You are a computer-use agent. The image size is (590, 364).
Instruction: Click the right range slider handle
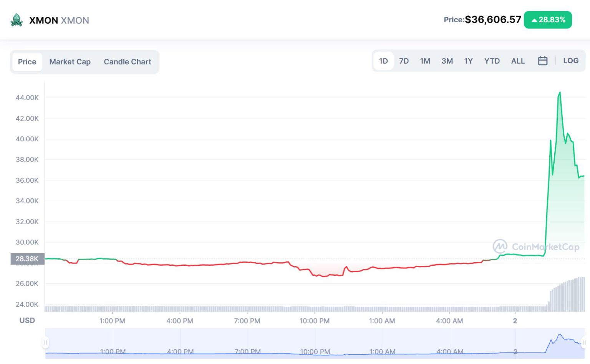coord(584,342)
